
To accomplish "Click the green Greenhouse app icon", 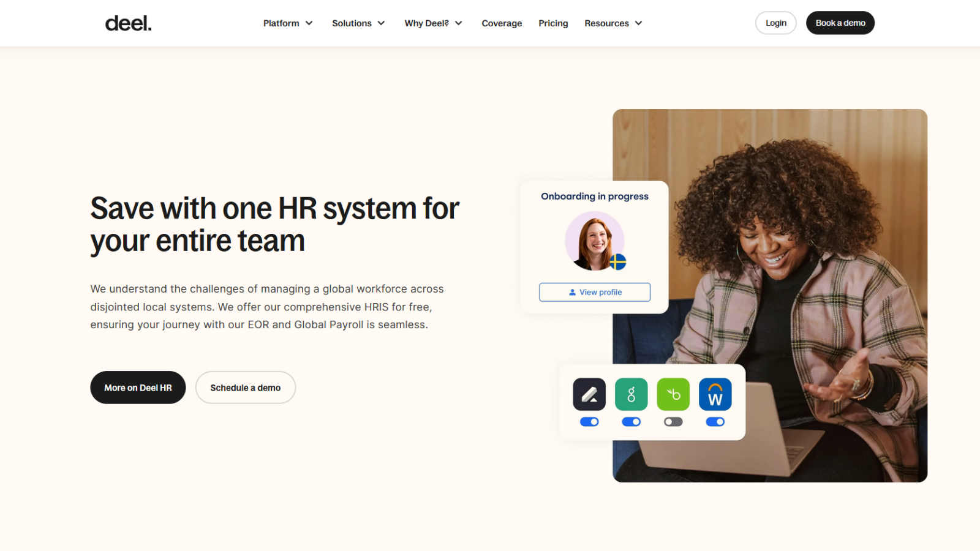I will point(631,394).
